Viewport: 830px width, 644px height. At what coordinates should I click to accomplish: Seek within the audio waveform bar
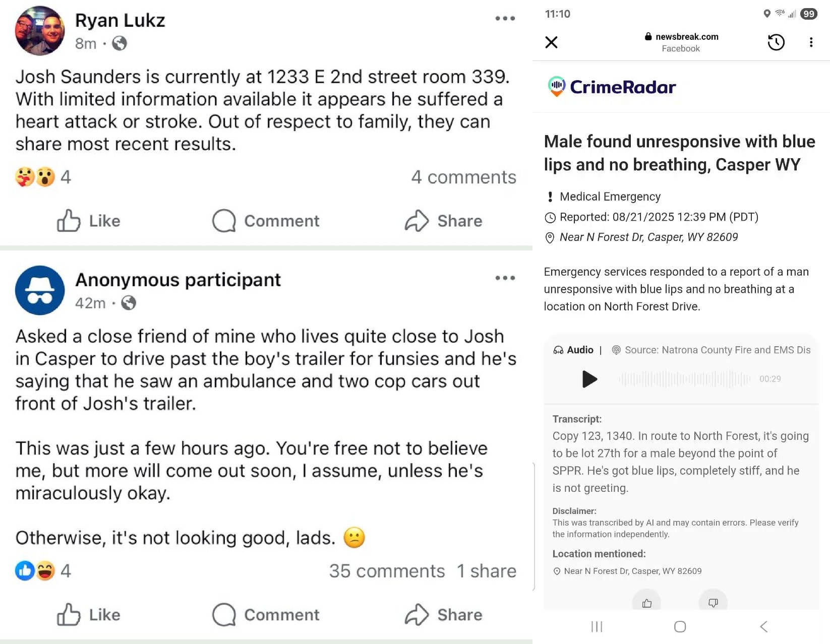click(x=684, y=379)
